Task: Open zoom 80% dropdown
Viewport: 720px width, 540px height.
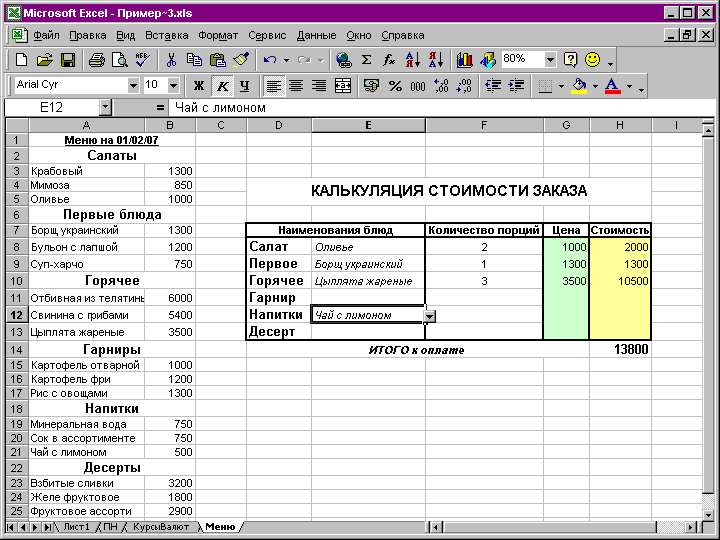Action: (x=550, y=59)
